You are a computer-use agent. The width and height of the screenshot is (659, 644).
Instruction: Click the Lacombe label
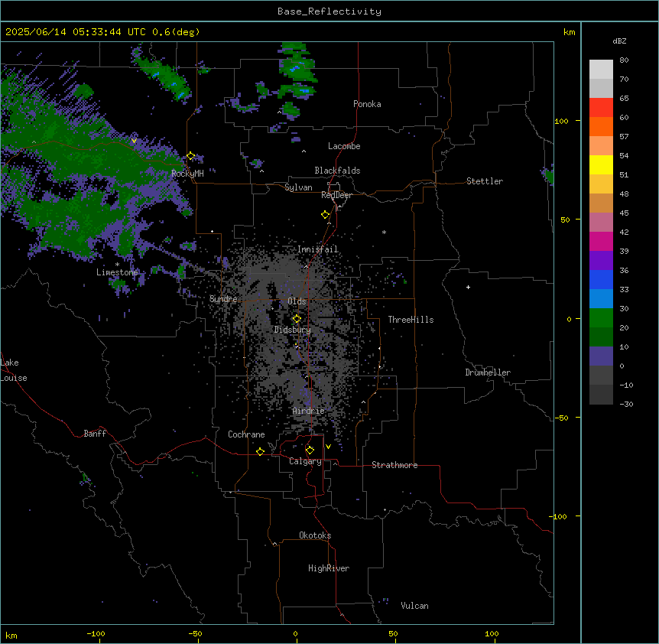[x=344, y=146]
